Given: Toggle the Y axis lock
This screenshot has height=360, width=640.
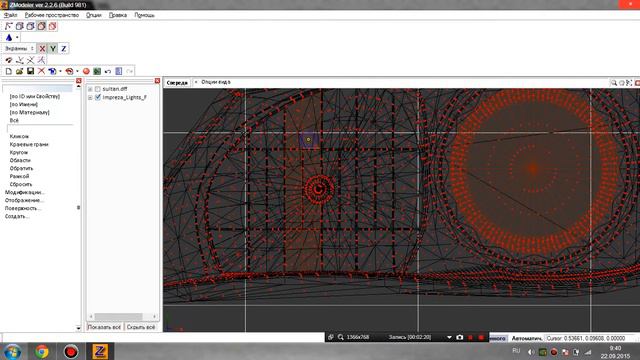Looking at the screenshot, I should tap(53, 49).
